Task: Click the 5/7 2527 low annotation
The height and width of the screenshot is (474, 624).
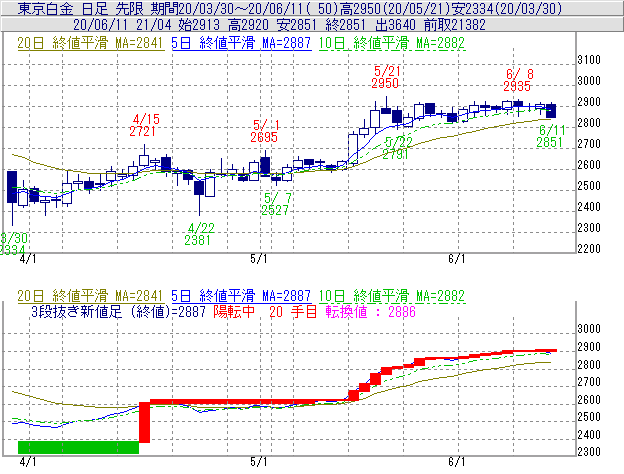Action: (275, 204)
